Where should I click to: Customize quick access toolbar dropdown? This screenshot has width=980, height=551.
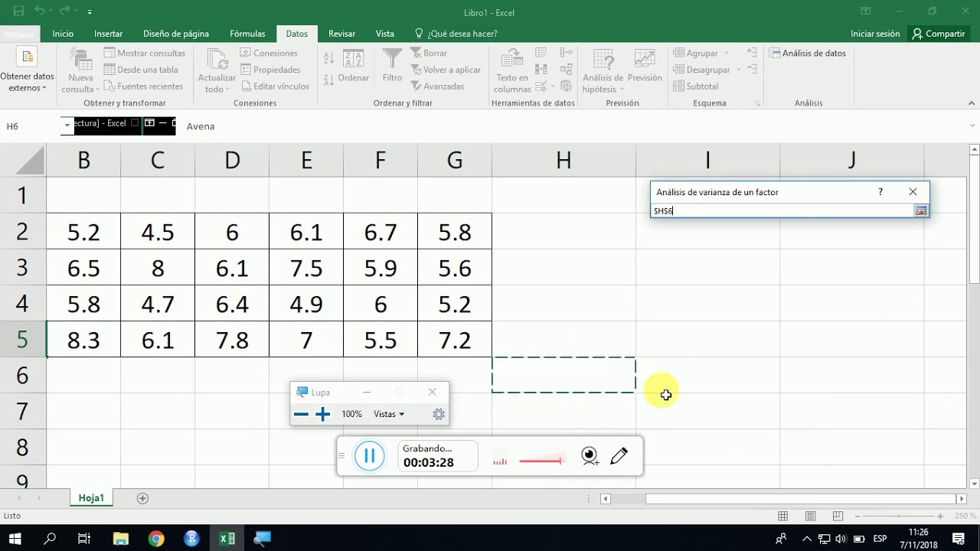(x=90, y=12)
